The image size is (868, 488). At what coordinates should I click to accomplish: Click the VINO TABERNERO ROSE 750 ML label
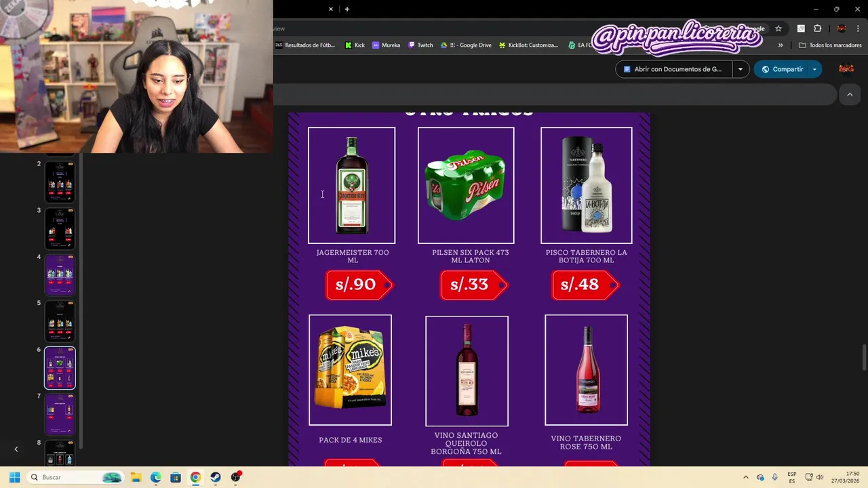point(587,443)
